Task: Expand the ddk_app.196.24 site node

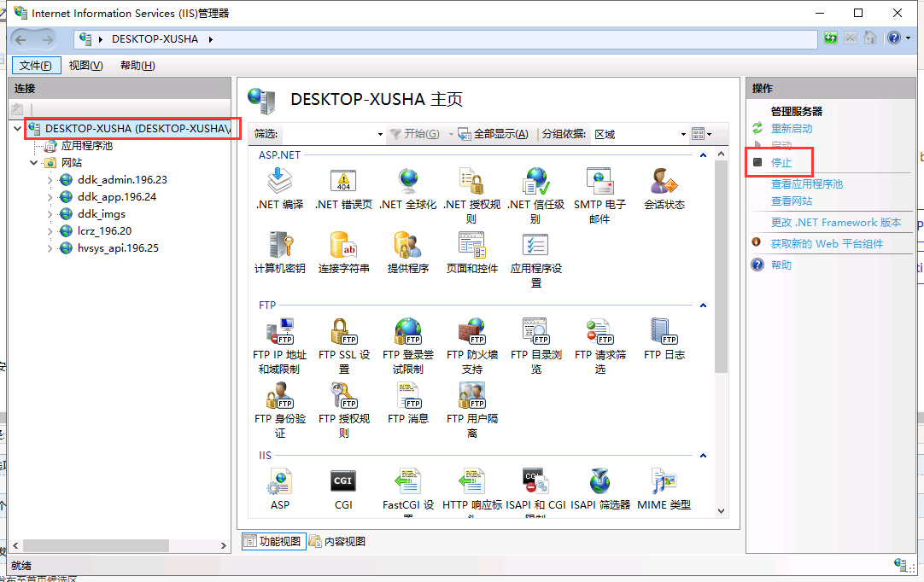Action: 50,197
